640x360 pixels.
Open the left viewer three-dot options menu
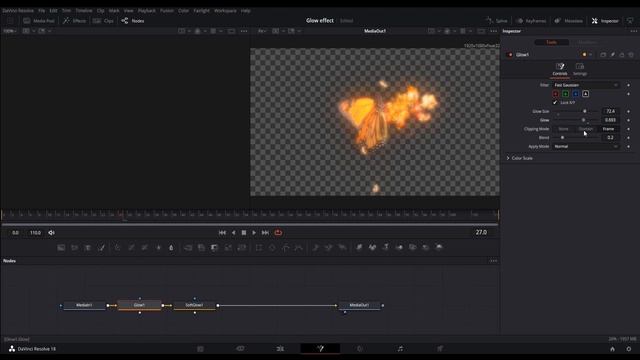(244, 31)
